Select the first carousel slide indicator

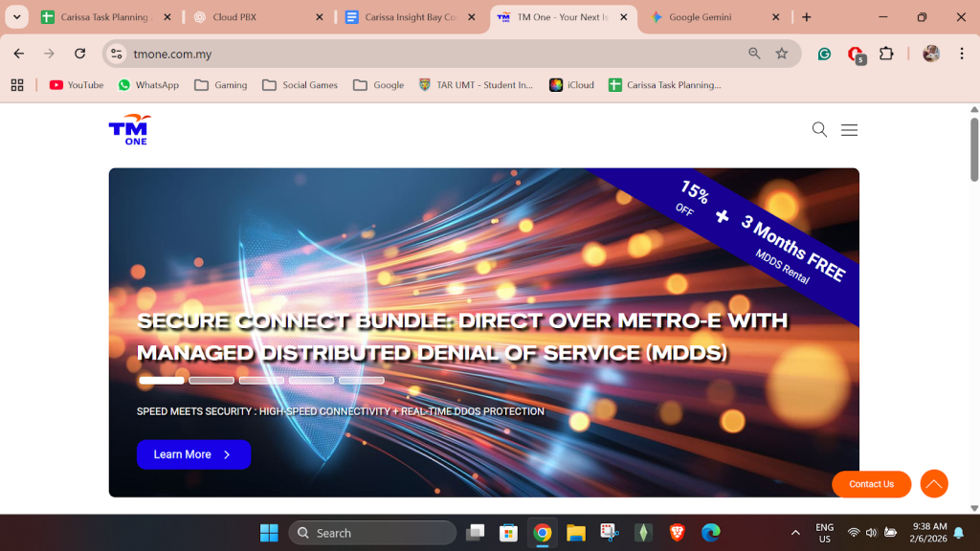coord(161,381)
